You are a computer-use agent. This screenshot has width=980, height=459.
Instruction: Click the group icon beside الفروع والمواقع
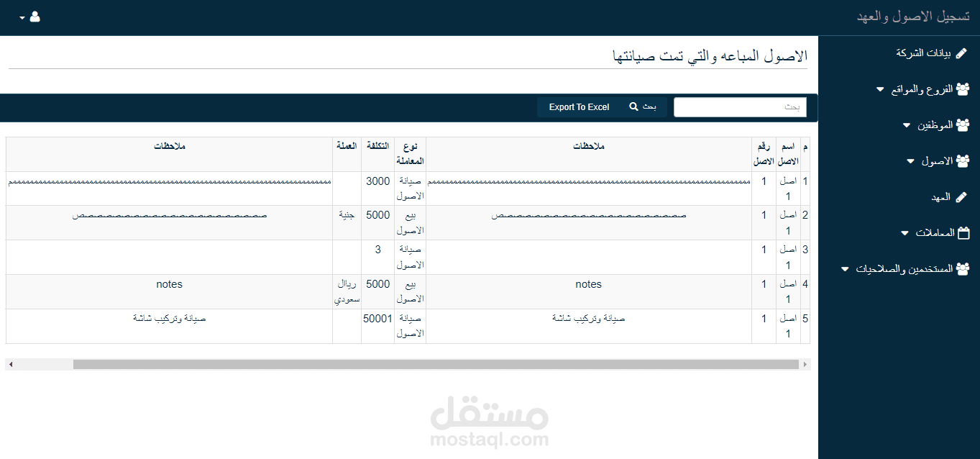[963, 89]
